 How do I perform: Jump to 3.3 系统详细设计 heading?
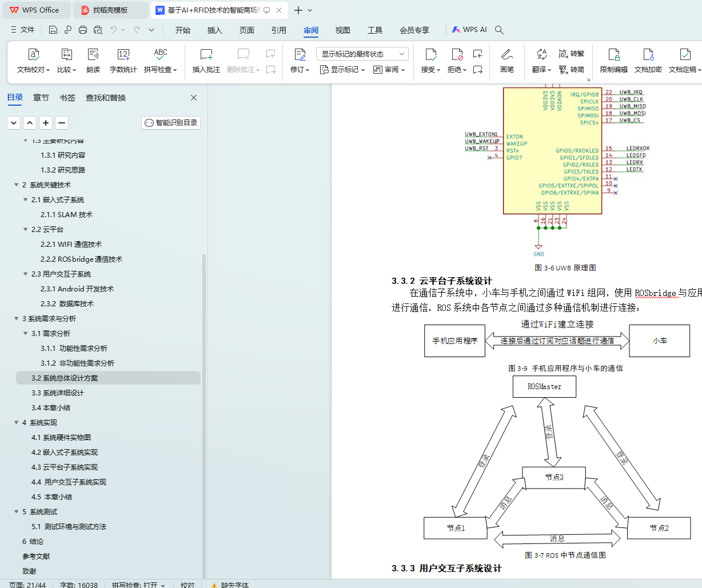[x=58, y=393]
